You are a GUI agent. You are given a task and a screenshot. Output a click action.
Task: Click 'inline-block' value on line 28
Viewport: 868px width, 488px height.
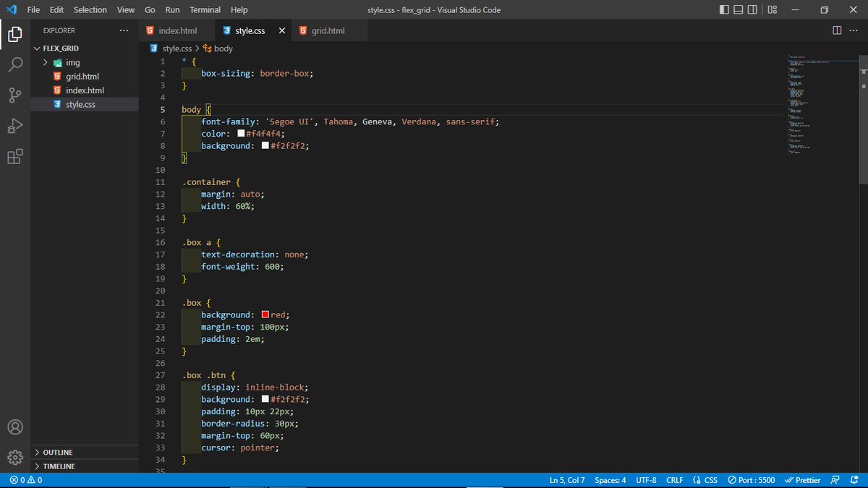click(275, 387)
